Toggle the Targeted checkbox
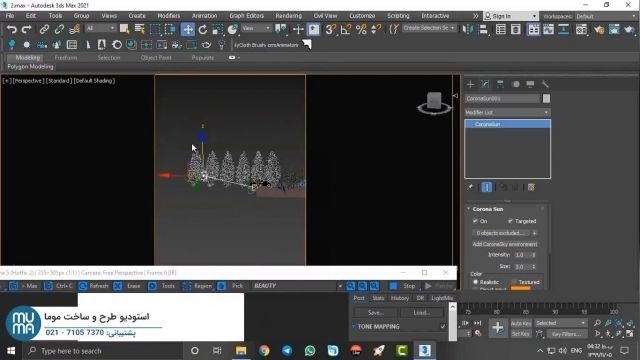640x360 pixels. [510, 221]
